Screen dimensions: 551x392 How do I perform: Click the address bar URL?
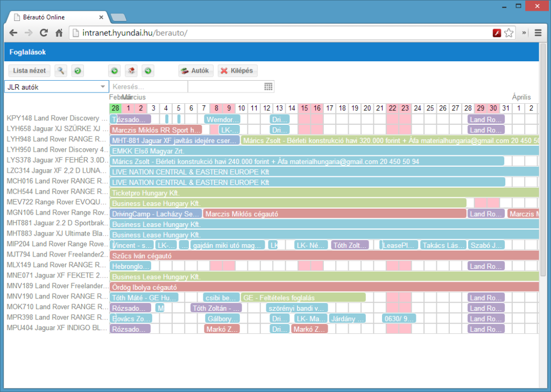(135, 33)
